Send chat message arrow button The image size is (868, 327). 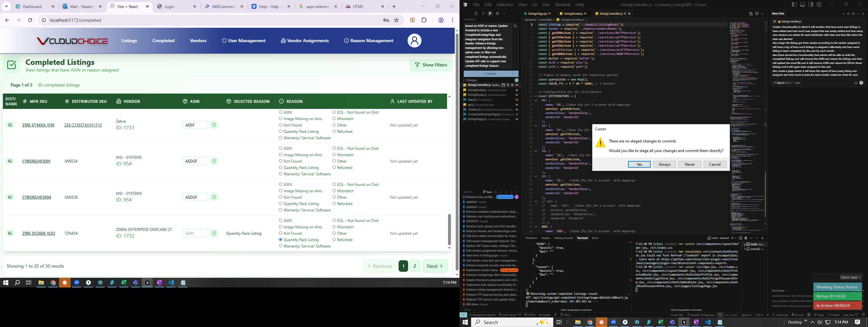point(861,83)
